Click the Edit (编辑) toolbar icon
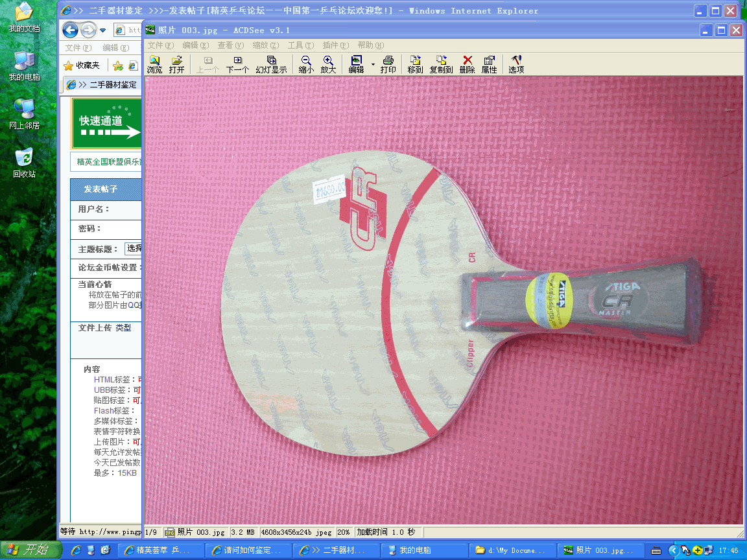 [x=356, y=64]
